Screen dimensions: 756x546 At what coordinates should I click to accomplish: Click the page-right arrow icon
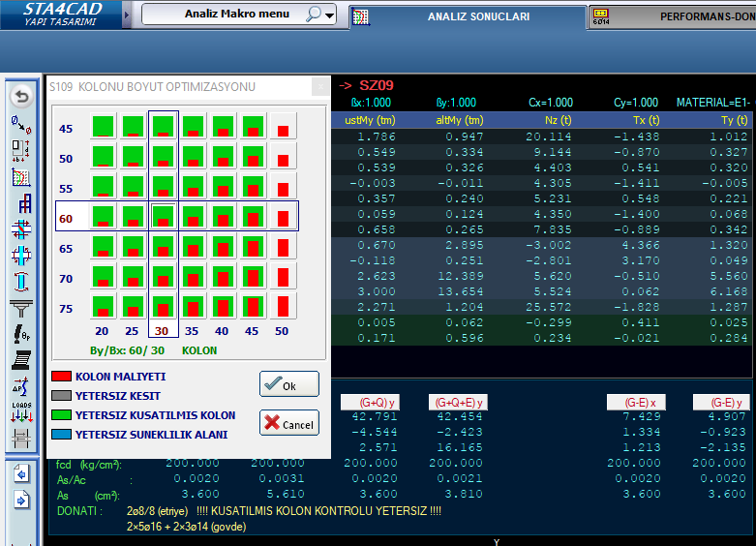(x=20, y=500)
